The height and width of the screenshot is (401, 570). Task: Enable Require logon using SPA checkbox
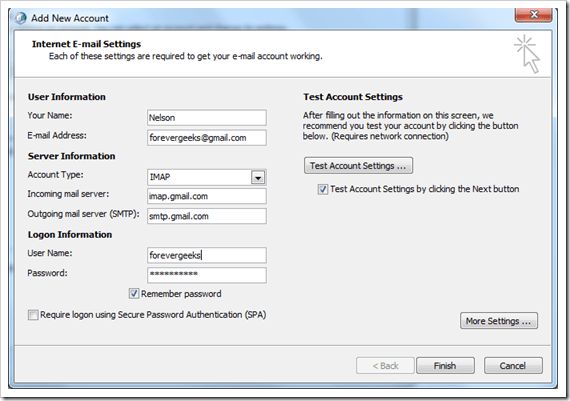pos(33,314)
